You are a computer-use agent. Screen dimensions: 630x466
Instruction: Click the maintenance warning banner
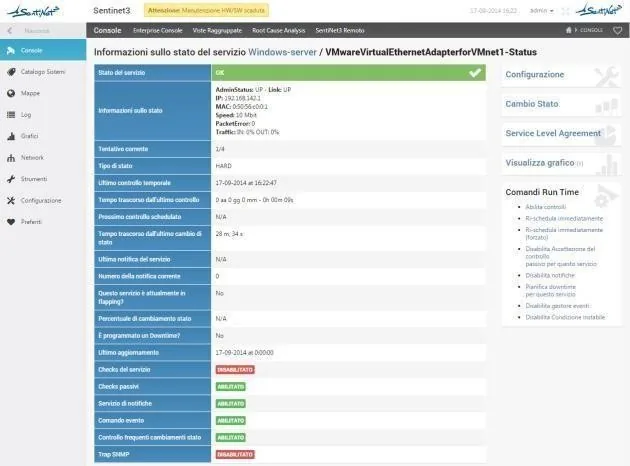tap(207, 10)
